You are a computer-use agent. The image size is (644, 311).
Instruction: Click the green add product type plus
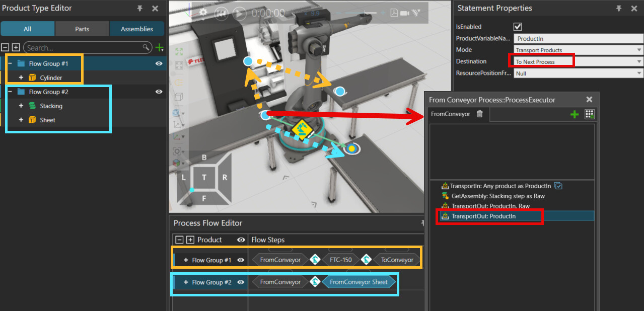click(x=160, y=48)
